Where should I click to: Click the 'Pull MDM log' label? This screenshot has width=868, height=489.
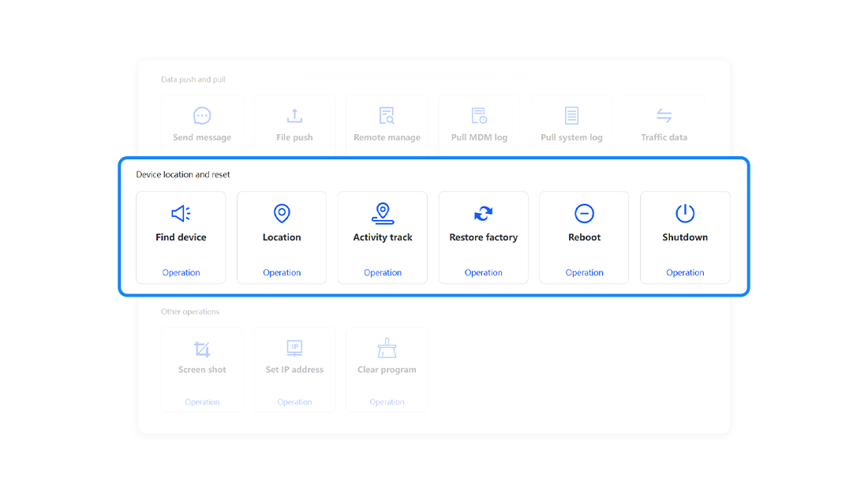click(x=480, y=137)
